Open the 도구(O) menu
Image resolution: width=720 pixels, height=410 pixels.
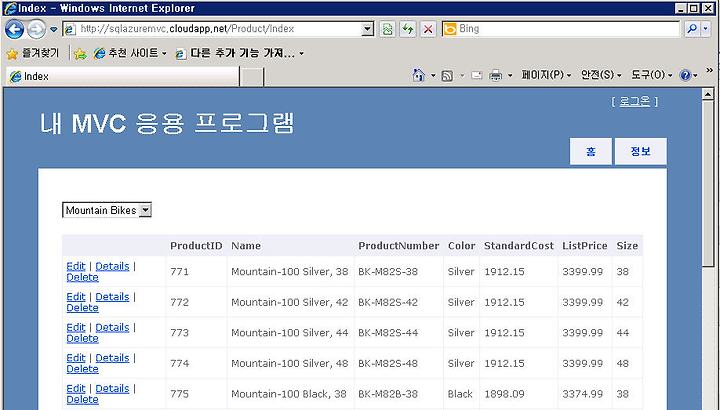[652, 75]
